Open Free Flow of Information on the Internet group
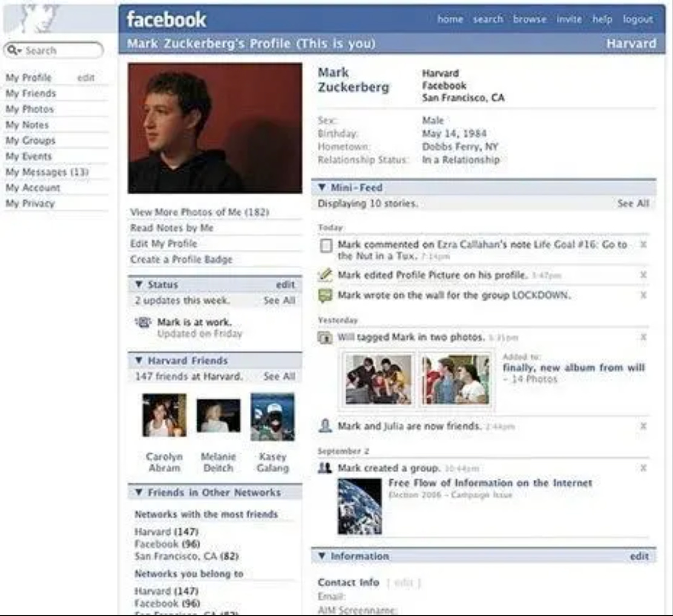The image size is (673, 616). (x=490, y=483)
